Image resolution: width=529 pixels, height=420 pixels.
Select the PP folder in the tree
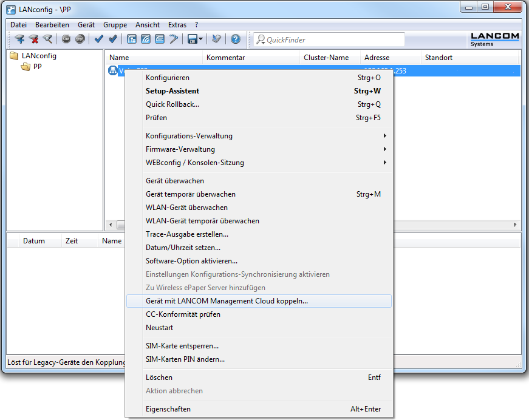[x=37, y=67]
